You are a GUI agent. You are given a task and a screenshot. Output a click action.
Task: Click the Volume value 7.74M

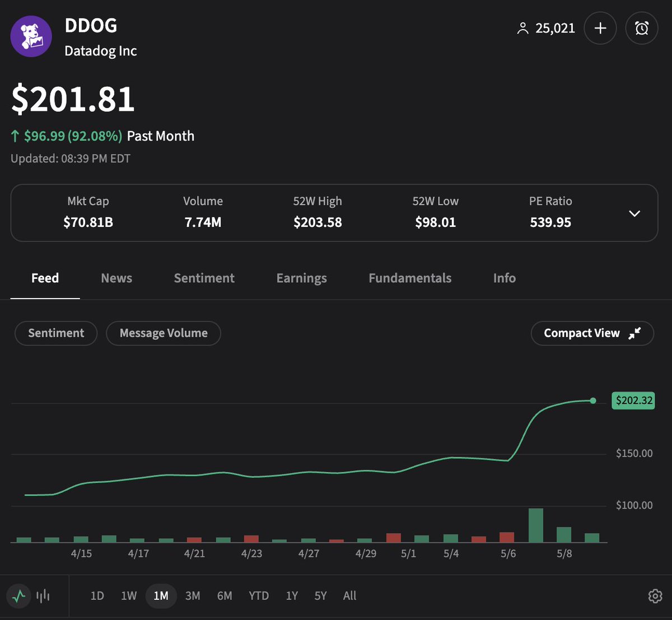(203, 222)
